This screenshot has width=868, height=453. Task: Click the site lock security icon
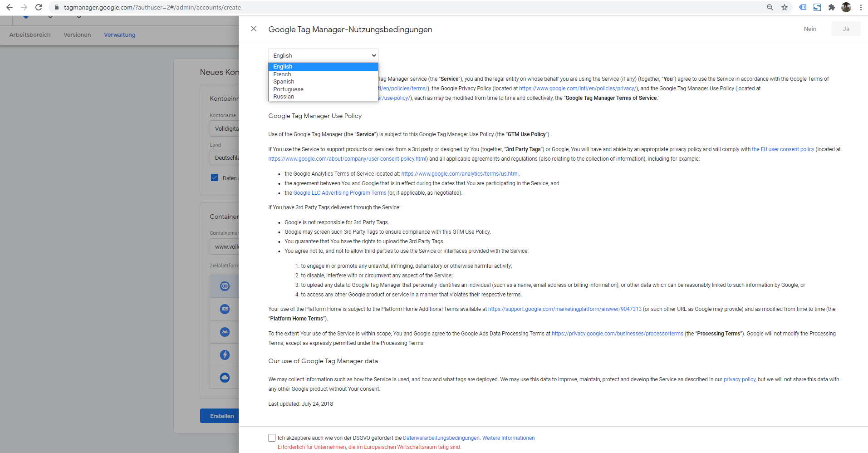pos(57,7)
